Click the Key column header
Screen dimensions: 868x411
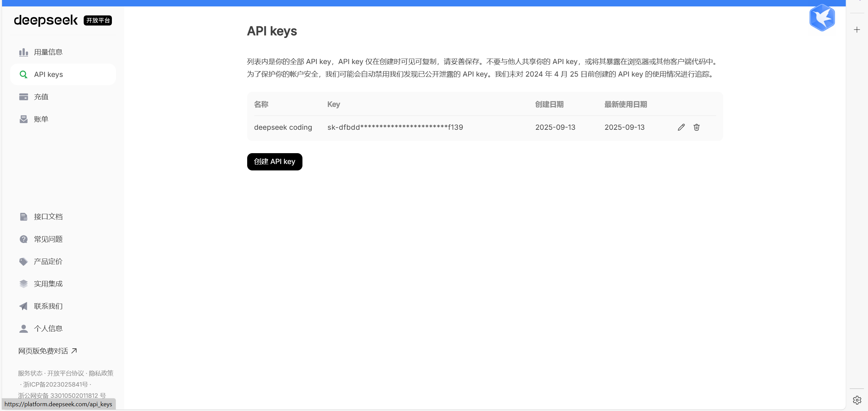click(334, 104)
